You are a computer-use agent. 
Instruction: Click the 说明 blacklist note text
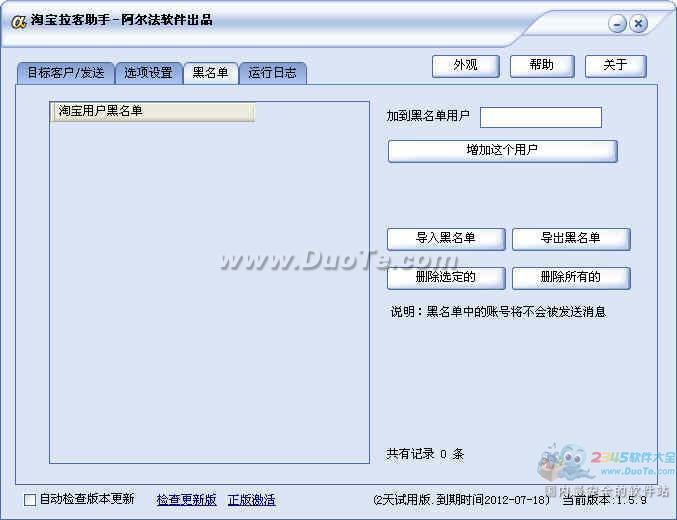click(498, 312)
